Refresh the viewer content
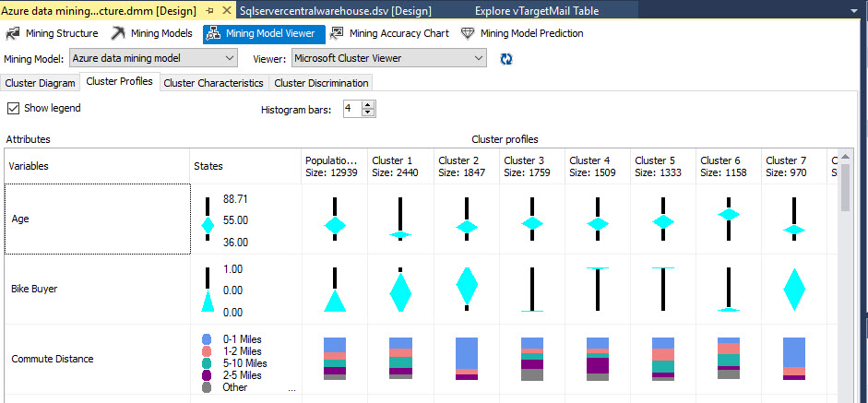 tap(506, 59)
